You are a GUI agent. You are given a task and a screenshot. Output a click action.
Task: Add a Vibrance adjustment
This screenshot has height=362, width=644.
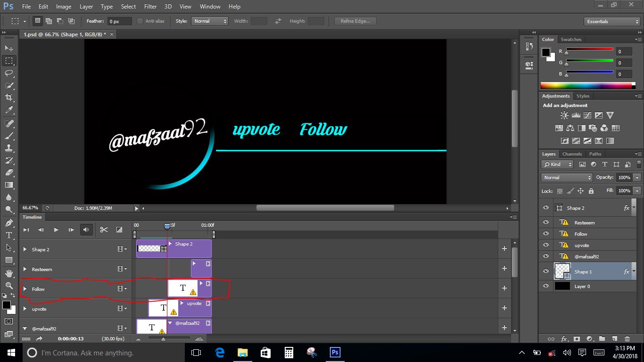coord(610,115)
